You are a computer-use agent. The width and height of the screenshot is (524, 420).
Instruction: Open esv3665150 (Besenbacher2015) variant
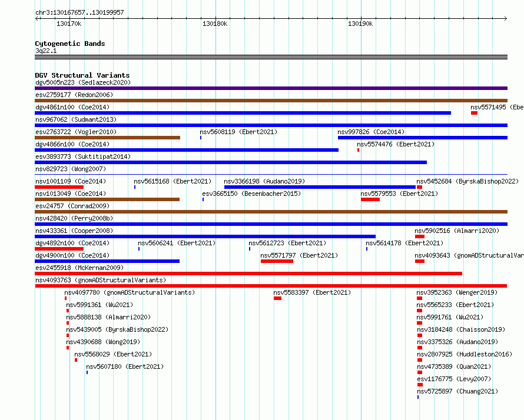pyautogui.click(x=251, y=194)
